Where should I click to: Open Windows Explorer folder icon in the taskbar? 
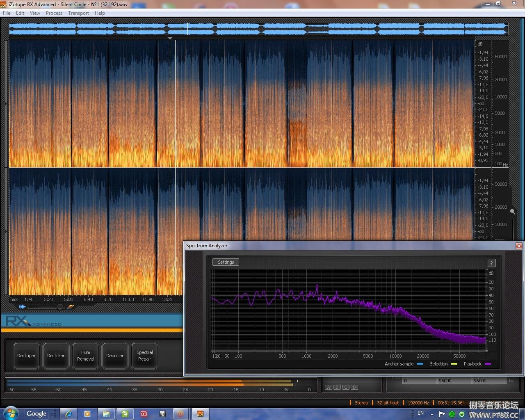tap(106, 414)
